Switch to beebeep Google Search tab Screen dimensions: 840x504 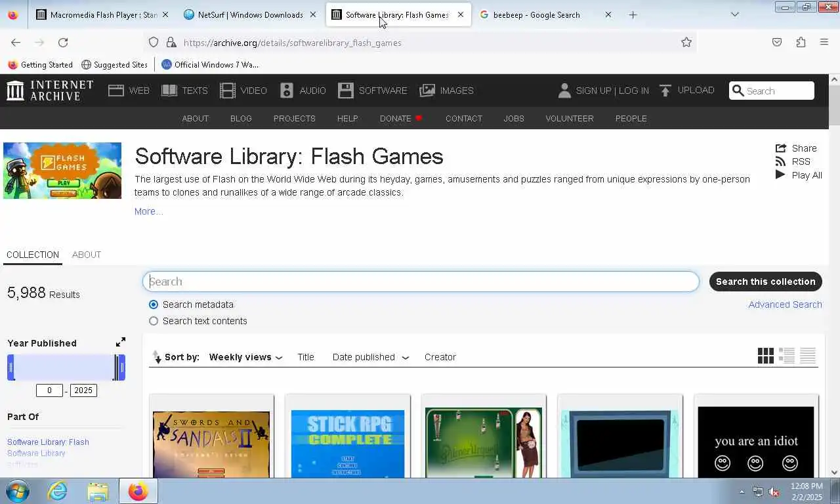[545, 14]
